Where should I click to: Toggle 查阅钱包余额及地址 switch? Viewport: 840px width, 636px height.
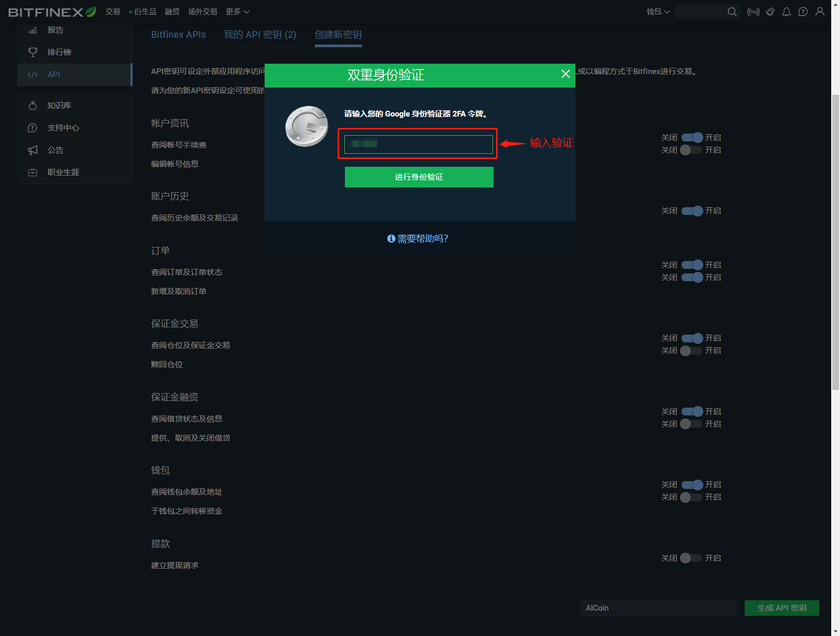(692, 485)
